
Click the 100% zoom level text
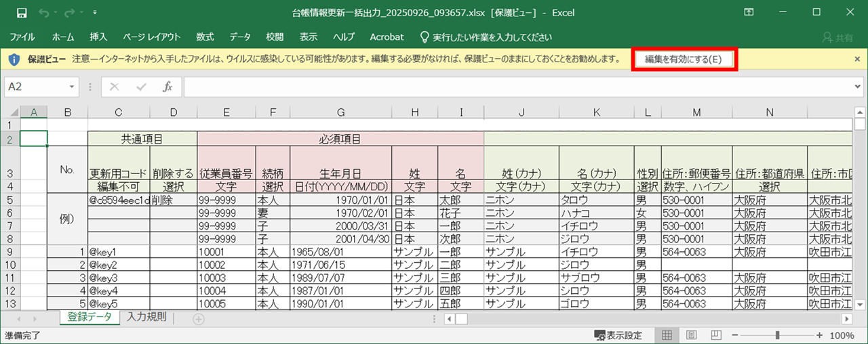coord(842,335)
